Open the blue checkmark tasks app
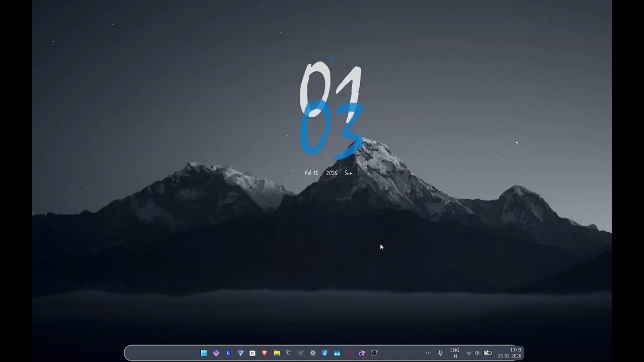 [301, 353]
